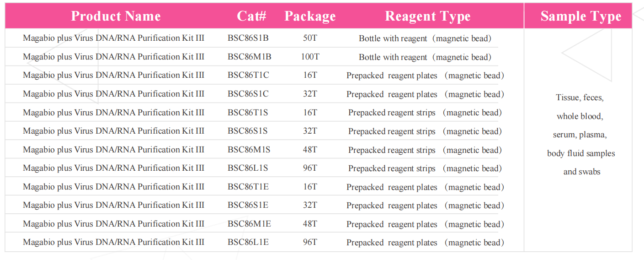Select catalog number BSC86L1S
Screen dimensions: 644x260
coord(248,168)
